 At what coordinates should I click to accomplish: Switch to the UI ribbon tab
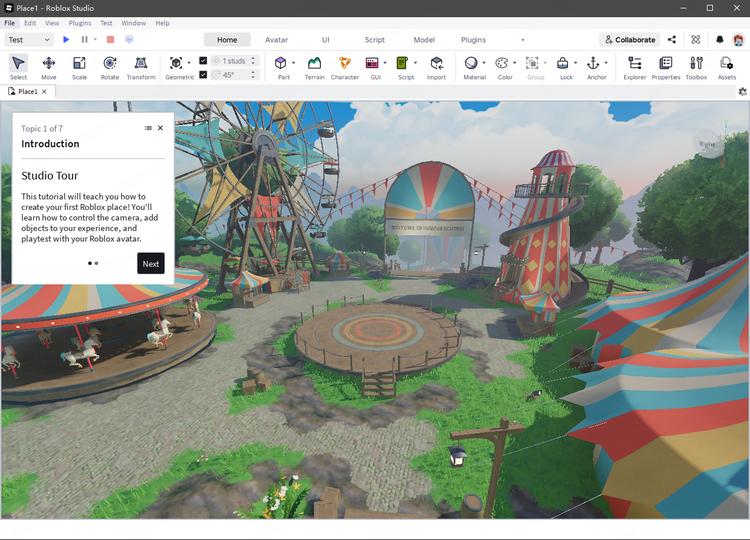pos(325,40)
